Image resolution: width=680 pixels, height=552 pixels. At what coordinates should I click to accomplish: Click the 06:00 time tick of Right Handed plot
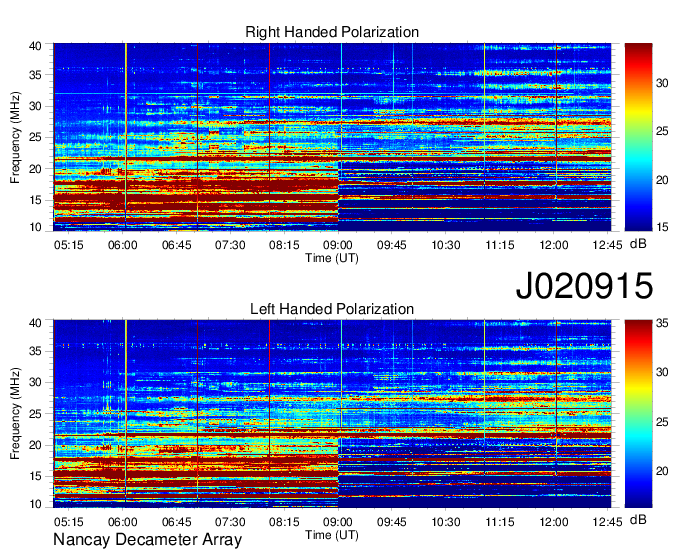click(123, 245)
